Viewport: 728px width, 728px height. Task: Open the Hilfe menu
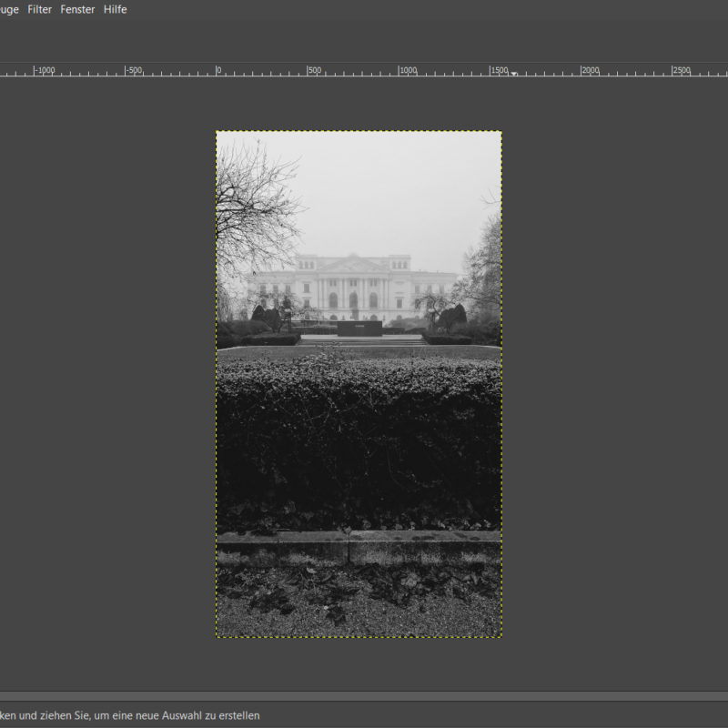(115, 9)
